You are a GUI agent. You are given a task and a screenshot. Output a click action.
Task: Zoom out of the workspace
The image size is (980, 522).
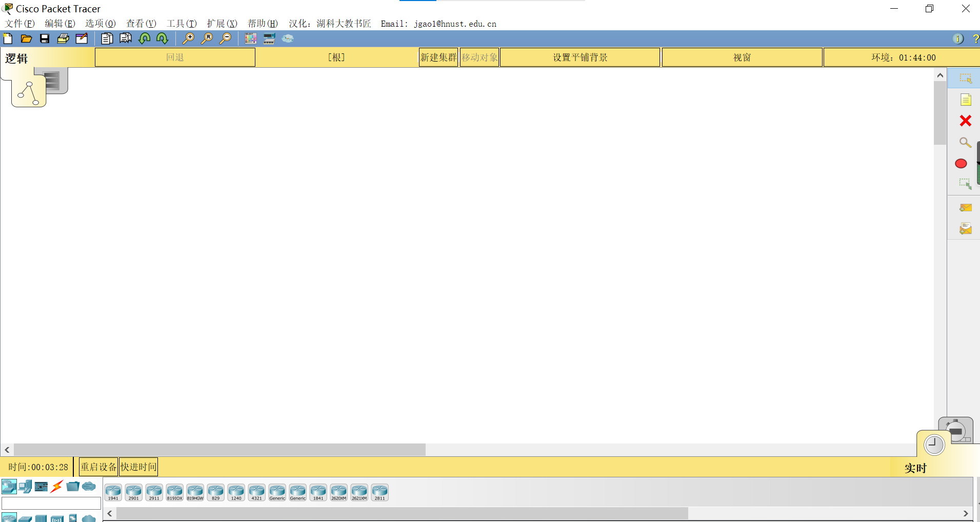coord(225,38)
